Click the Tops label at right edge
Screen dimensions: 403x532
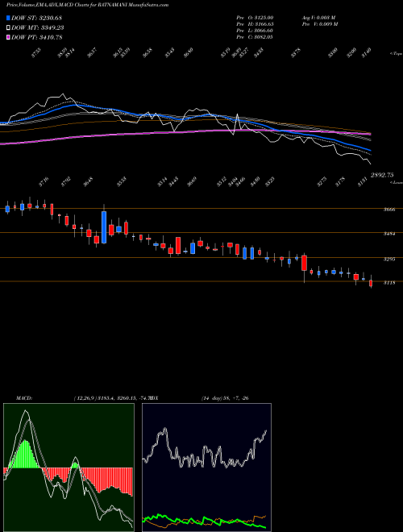396,54
